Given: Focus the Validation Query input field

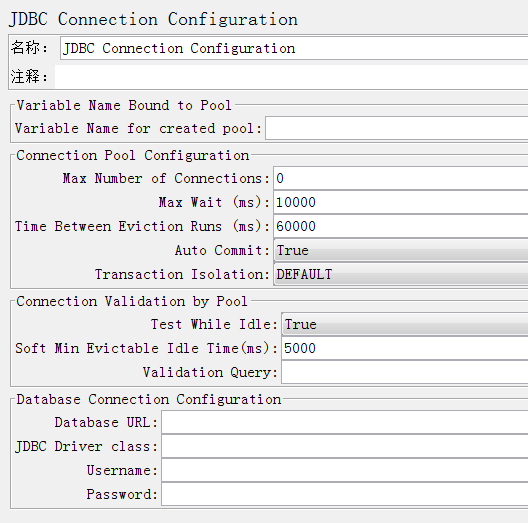Looking at the screenshot, I should (x=405, y=372).
